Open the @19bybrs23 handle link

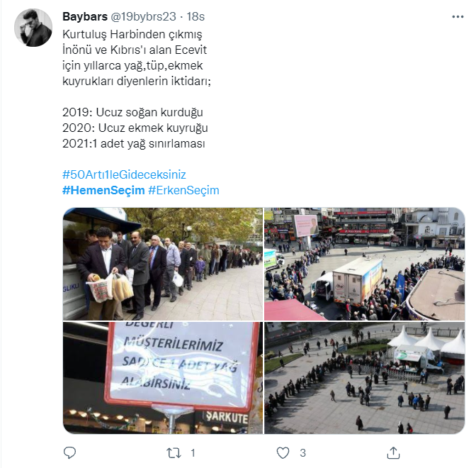(x=143, y=16)
